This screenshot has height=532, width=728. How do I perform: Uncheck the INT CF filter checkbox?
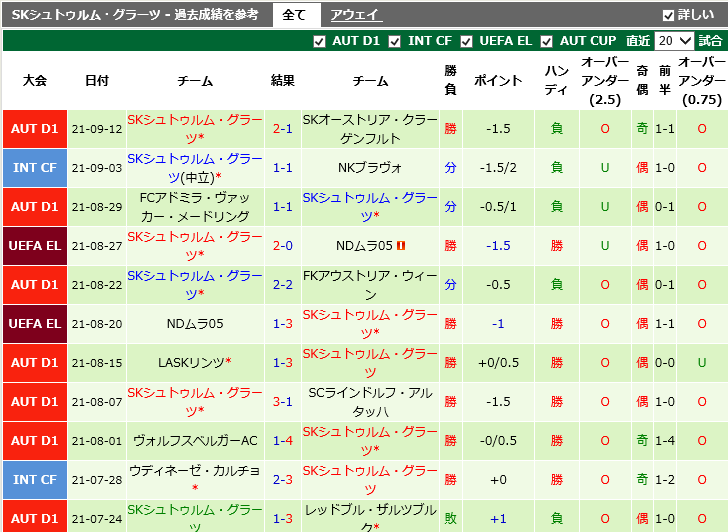point(395,41)
